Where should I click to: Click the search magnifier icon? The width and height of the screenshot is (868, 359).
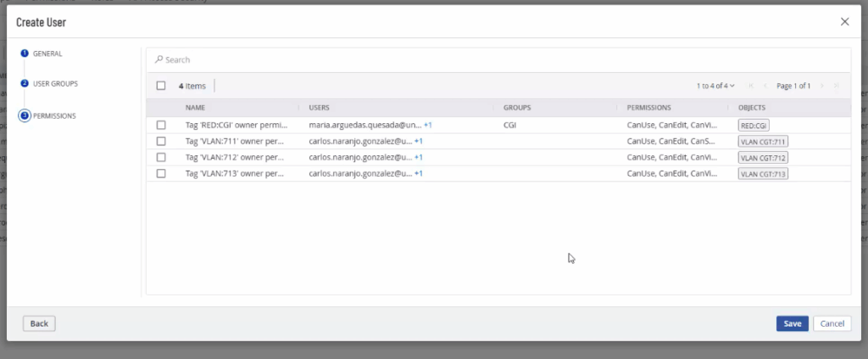(x=159, y=60)
